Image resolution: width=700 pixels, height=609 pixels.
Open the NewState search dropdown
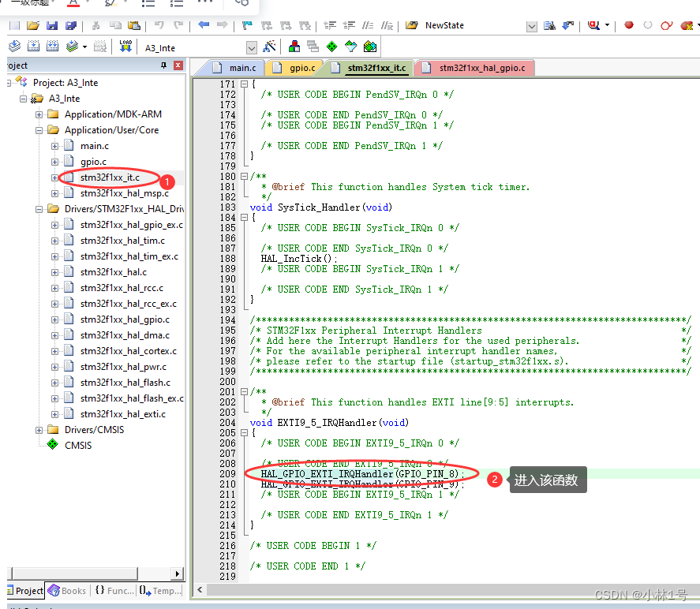click(531, 26)
